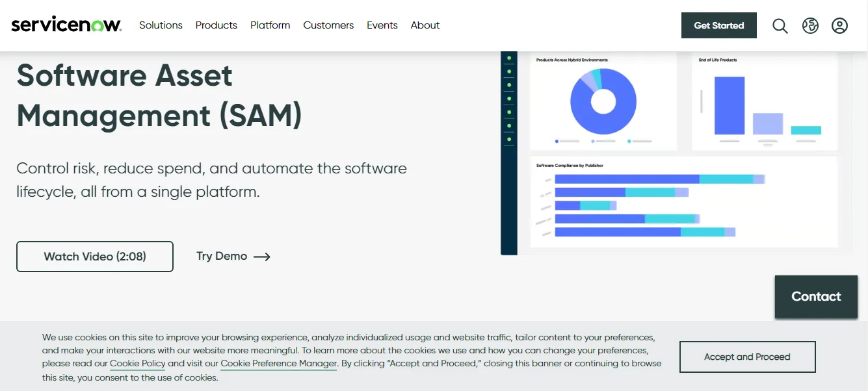This screenshot has height=391, width=868.
Task: Click the donut chart in dashboard image
Action: pos(603,101)
